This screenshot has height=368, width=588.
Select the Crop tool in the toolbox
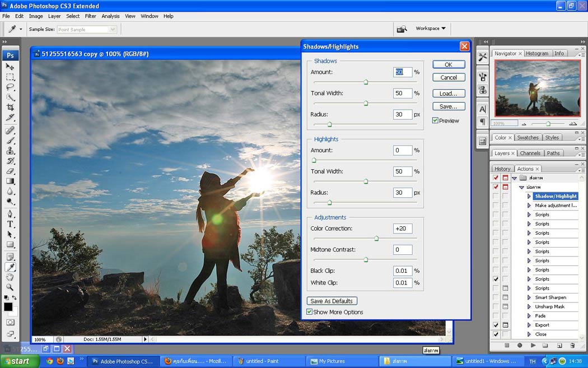point(10,108)
